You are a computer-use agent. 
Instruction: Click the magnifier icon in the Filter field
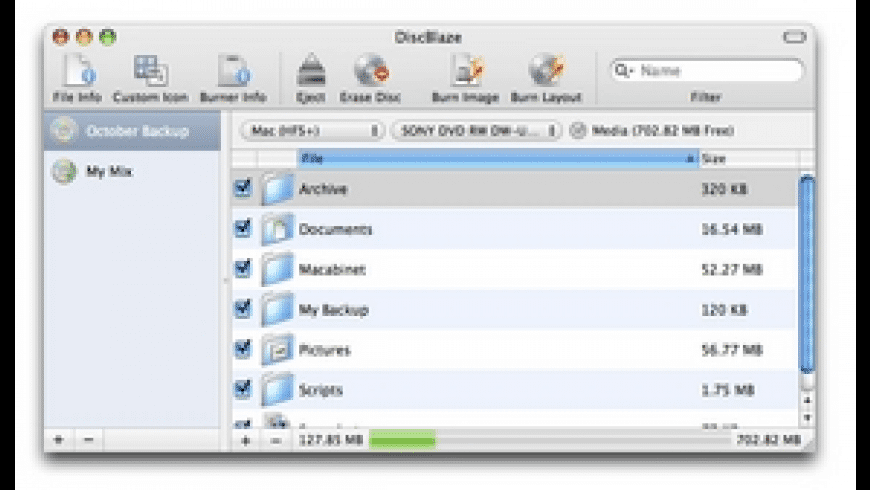click(623, 70)
